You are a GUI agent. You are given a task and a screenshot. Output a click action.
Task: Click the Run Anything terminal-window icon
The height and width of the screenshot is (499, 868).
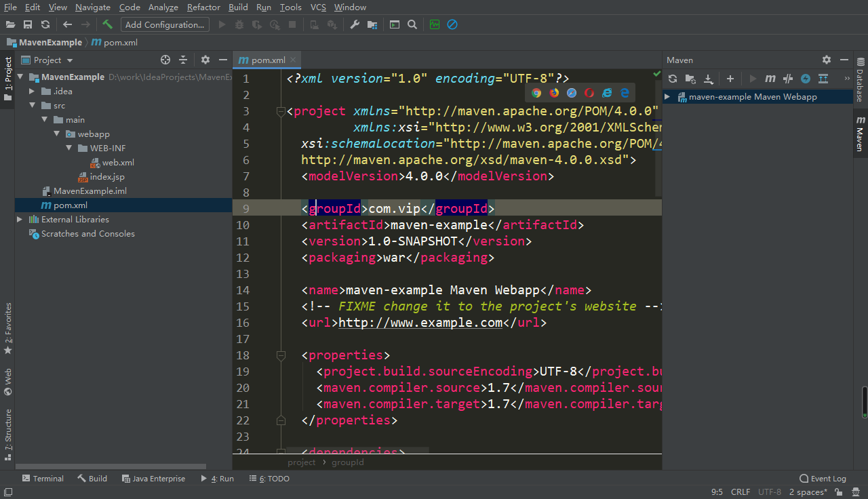pyautogui.click(x=395, y=24)
